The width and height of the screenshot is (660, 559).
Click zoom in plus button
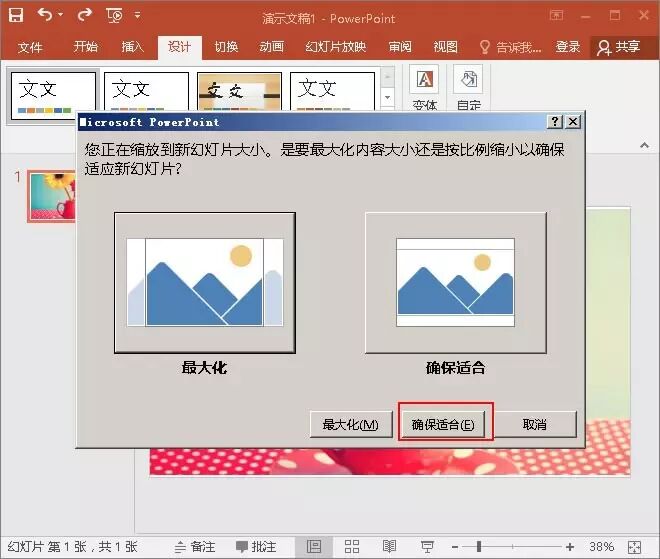[570, 547]
